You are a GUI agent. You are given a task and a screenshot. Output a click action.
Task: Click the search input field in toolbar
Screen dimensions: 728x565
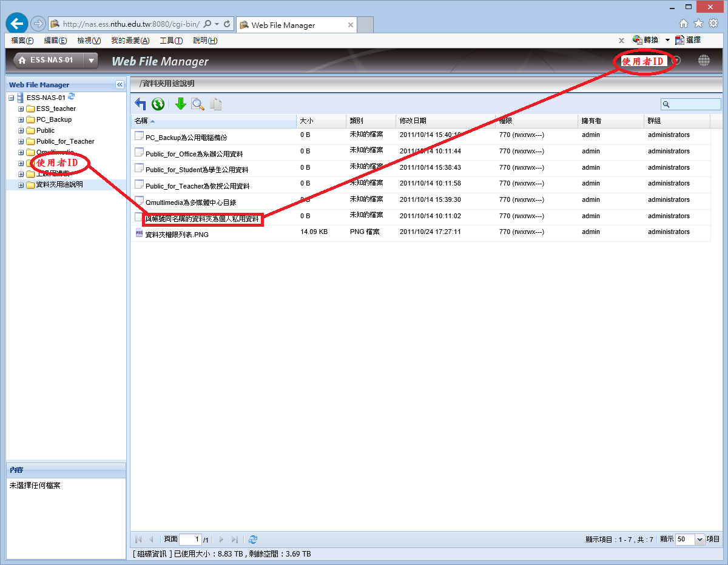pos(695,104)
